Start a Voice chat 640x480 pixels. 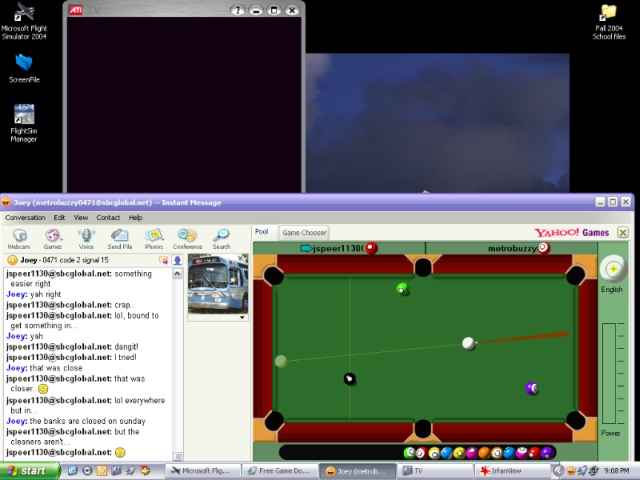(x=86, y=237)
